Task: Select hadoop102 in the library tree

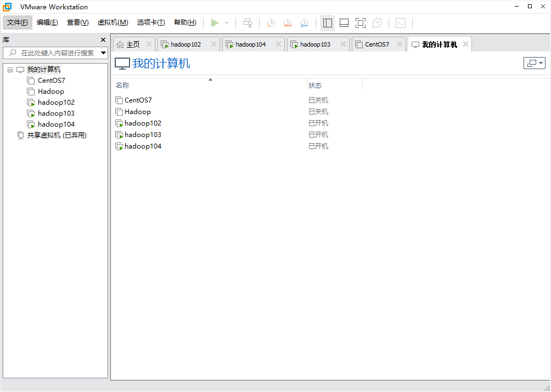Action: point(56,103)
